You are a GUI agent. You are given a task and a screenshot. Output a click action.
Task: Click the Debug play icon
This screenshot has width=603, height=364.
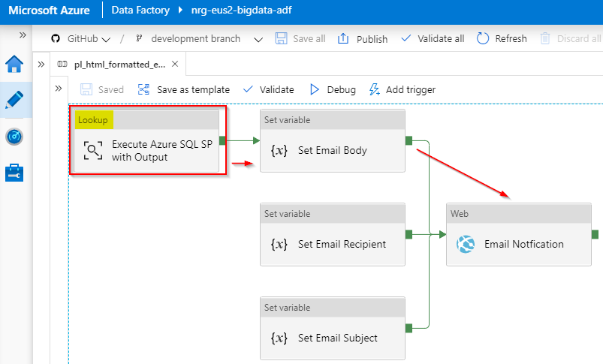(315, 89)
